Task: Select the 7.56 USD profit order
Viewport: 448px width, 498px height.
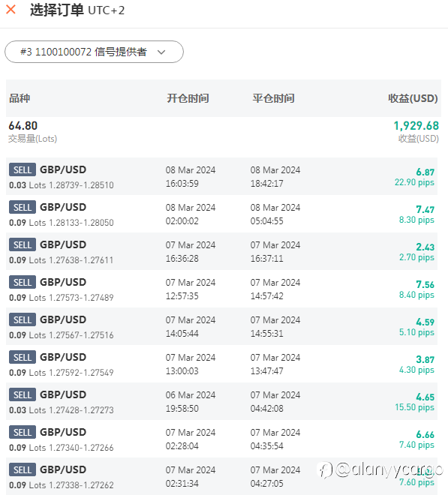Action: (222, 289)
